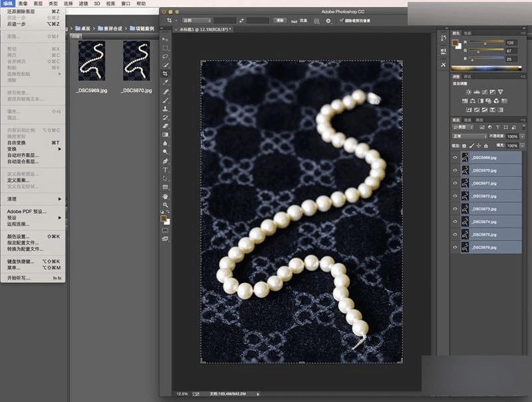Select the Pen tool
This screenshot has width=532, height=402.
(166, 161)
